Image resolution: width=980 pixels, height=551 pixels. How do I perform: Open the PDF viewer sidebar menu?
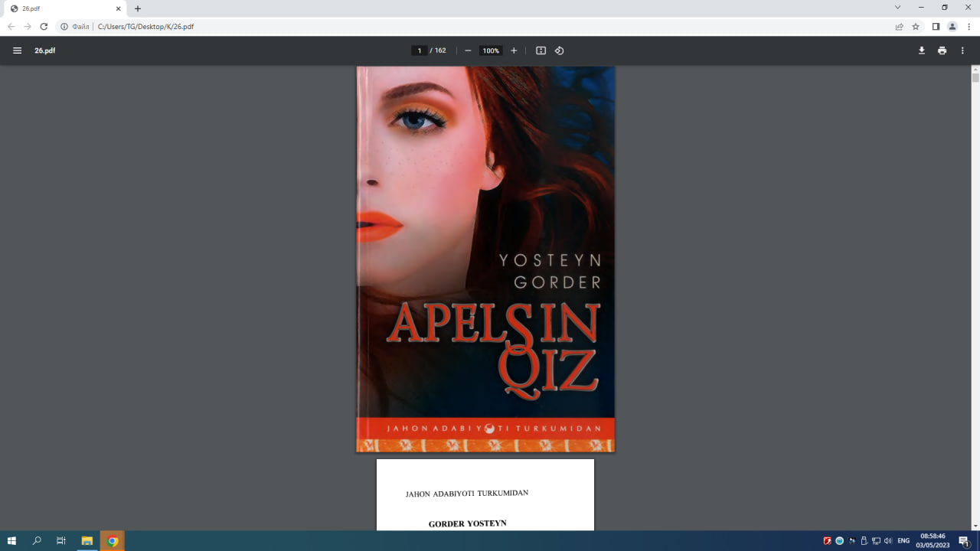17,51
